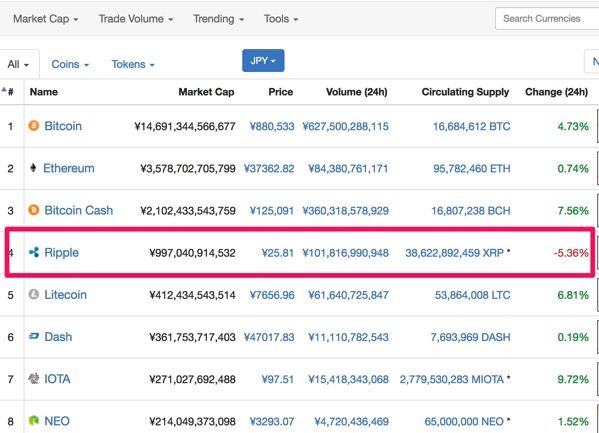Click the Ethereum diamond logo icon

pyautogui.click(x=33, y=168)
